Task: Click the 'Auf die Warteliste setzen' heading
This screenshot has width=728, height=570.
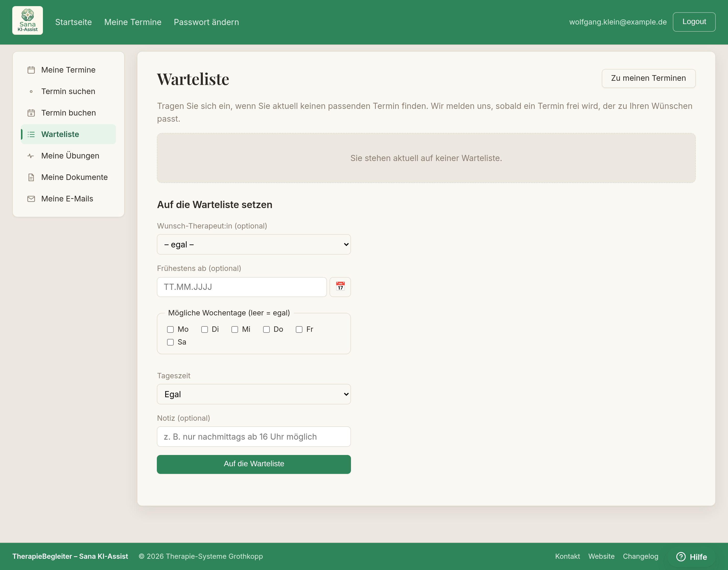Action: click(x=215, y=204)
